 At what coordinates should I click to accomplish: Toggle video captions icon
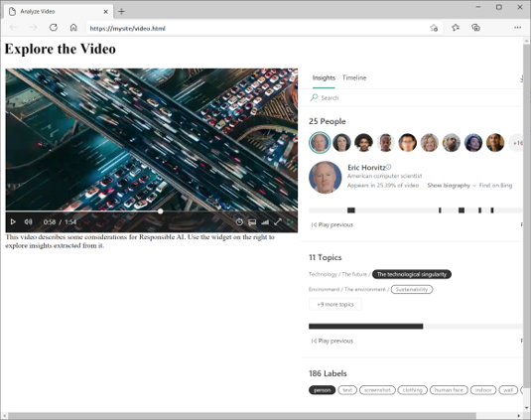coord(252,222)
